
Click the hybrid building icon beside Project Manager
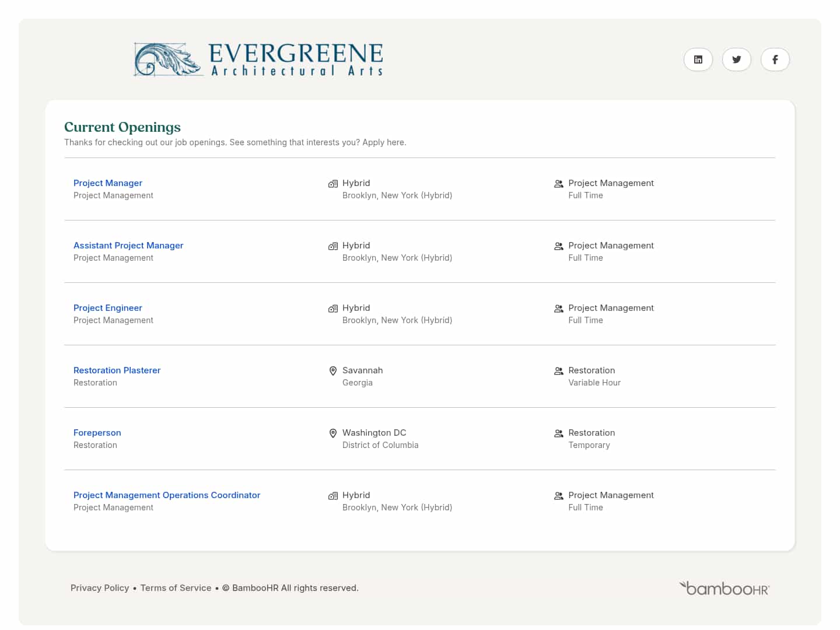click(x=333, y=183)
